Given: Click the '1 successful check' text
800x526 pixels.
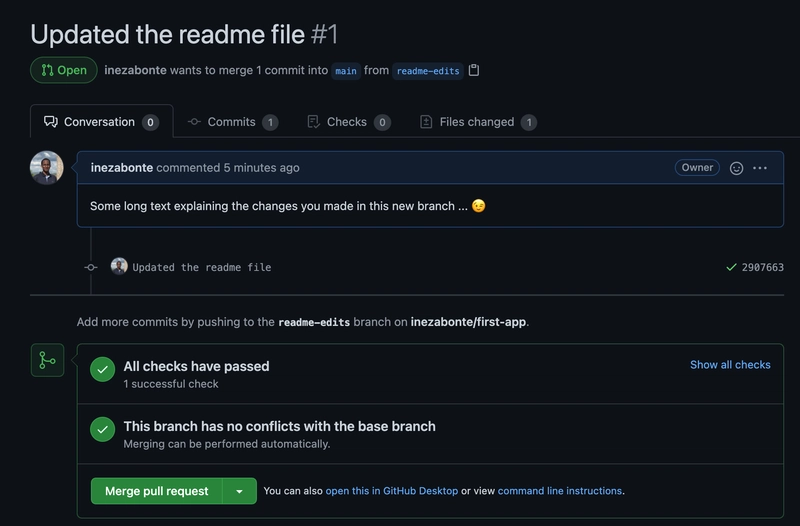Looking at the screenshot, I should tap(171, 384).
